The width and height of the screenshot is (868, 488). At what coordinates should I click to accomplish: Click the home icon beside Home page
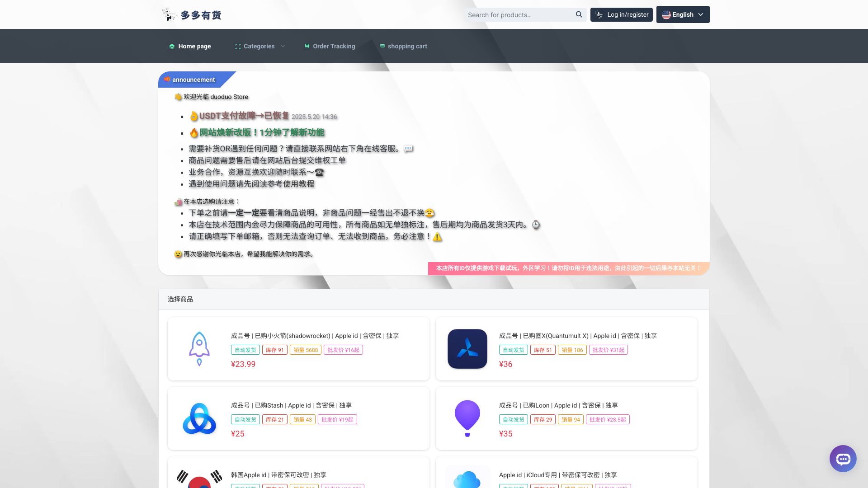(x=172, y=46)
